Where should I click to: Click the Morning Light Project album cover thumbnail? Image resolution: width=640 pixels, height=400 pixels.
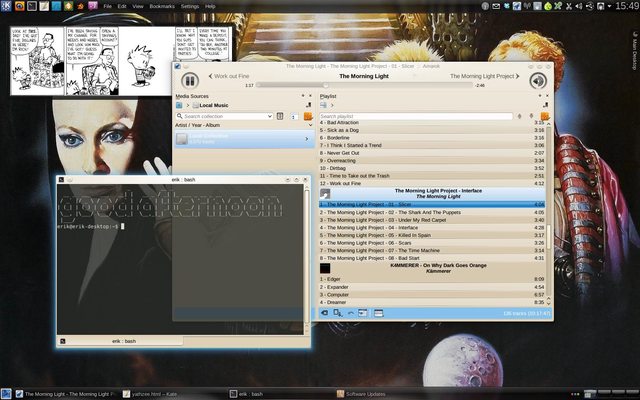click(325, 193)
